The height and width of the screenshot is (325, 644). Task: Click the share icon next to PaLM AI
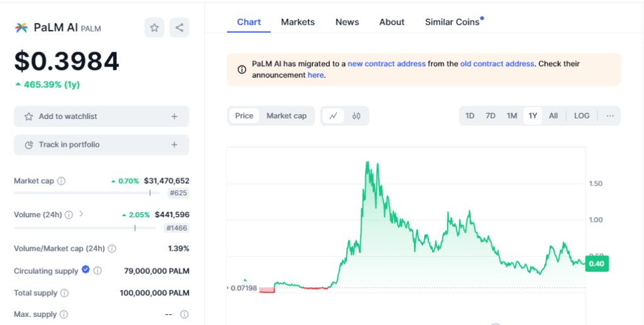pos(179,28)
